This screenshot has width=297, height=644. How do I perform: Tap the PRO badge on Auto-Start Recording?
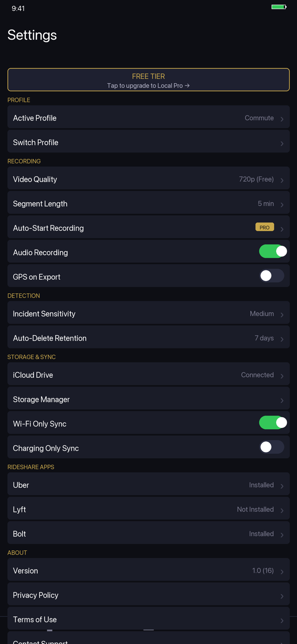point(264,228)
